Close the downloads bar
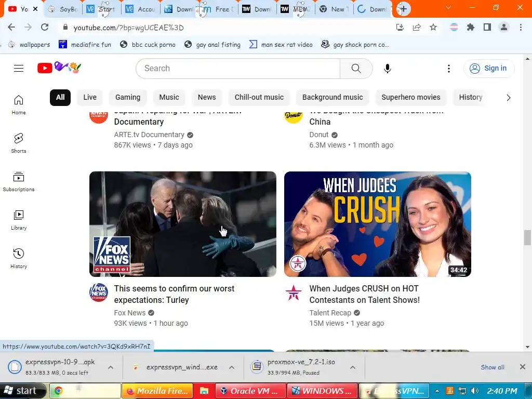The width and height of the screenshot is (532, 399). 523,367
